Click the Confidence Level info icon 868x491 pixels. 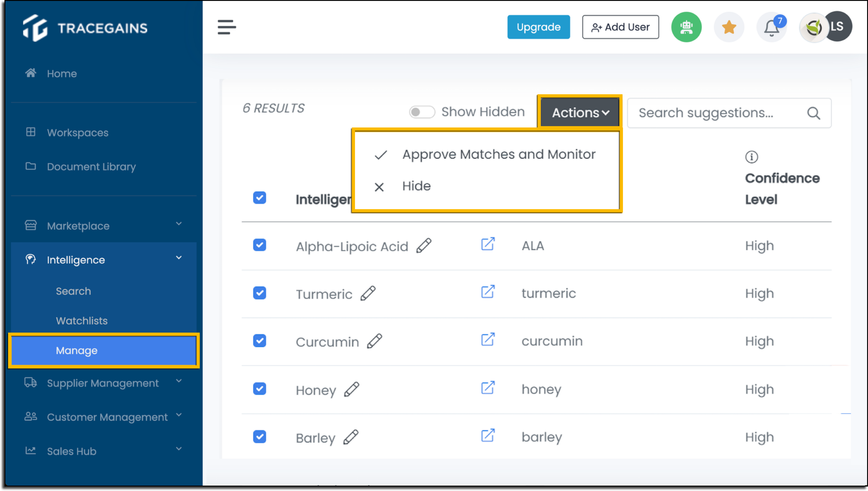coord(751,157)
